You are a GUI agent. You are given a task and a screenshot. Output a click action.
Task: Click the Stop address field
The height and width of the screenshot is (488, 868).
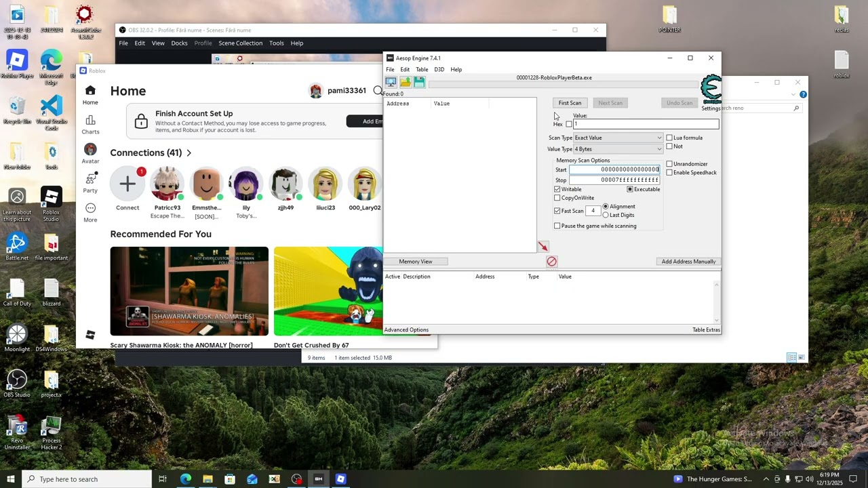[x=614, y=180]
